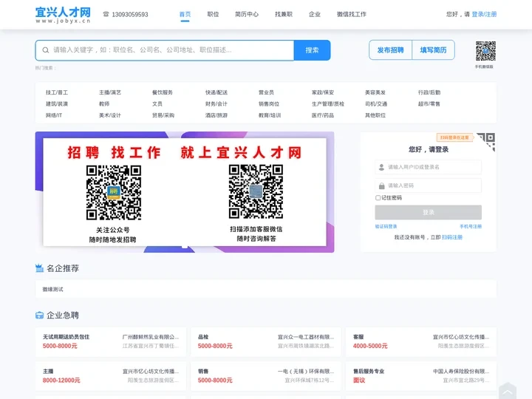Screen dimensions: 532x399
Task: Click the 发布招聘 button
Action: [391, 50]
